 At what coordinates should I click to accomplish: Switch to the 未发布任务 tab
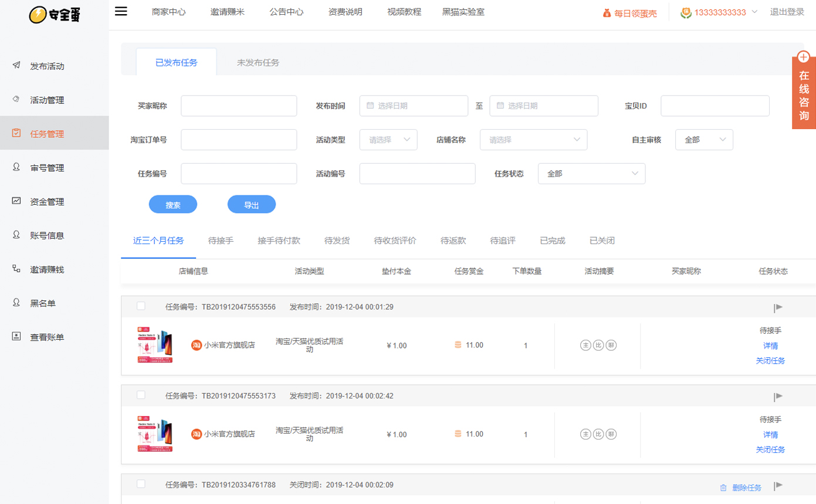258,63
